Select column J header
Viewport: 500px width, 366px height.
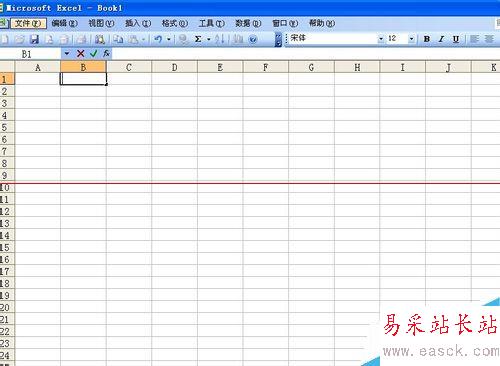(448, 67)
